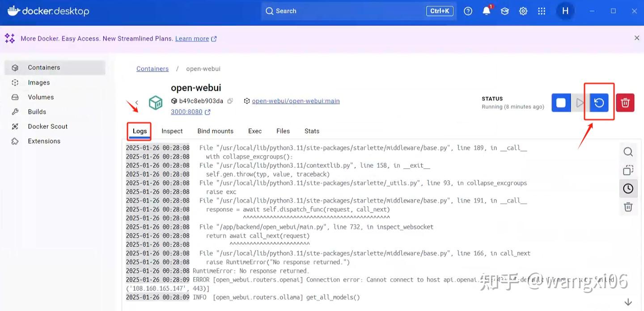Image resolution: width=644 pixels, height=311 pixels.
Task: Open Docker Desktop settings gear
Action: pos(523,11)
